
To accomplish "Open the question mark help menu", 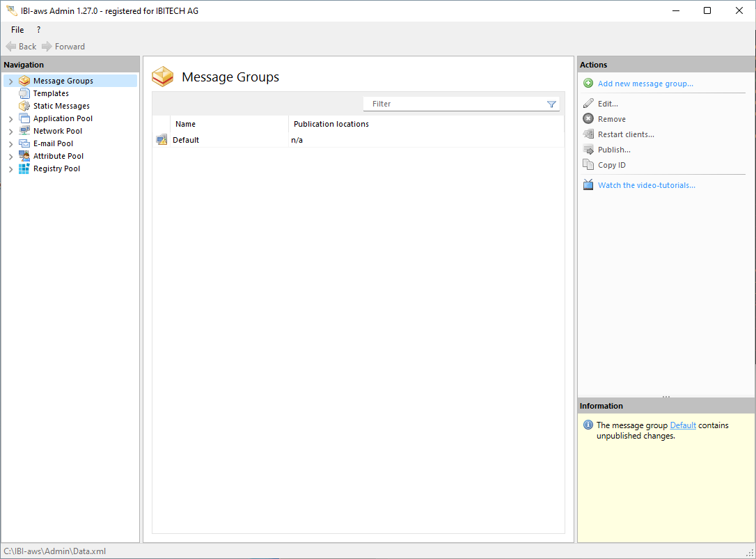I will 38,30.
